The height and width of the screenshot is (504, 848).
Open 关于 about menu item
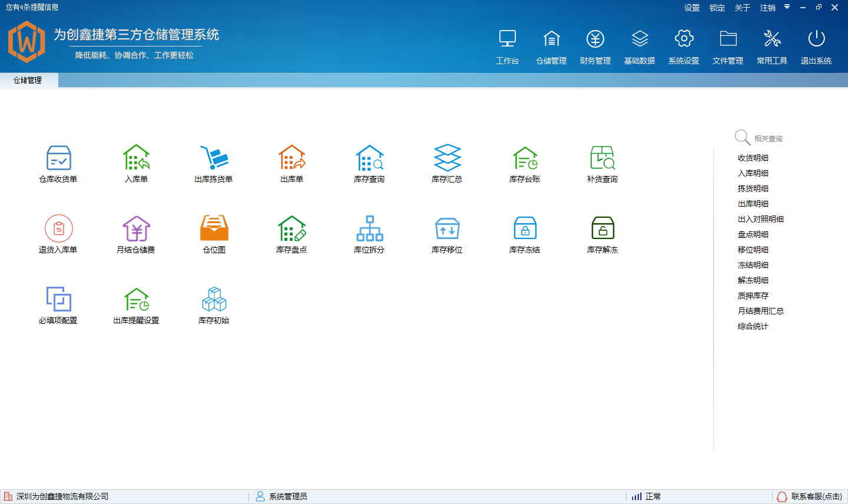click(743, 8)
